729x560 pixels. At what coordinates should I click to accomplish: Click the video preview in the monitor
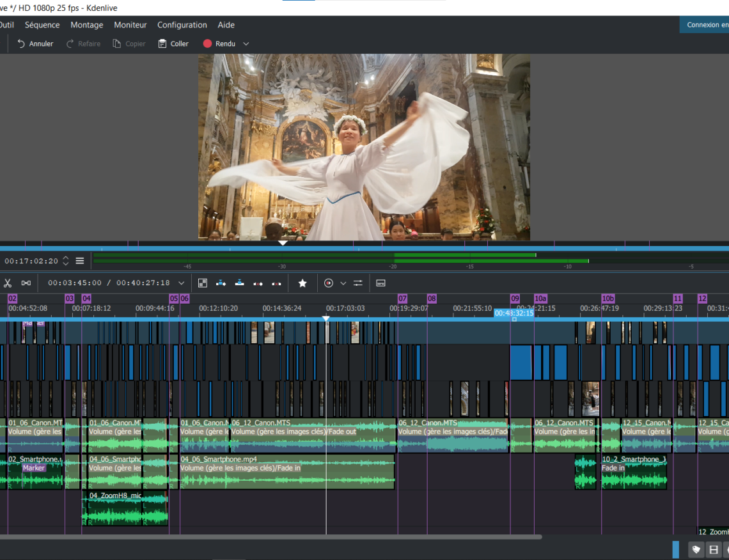(x=364, y=147)
